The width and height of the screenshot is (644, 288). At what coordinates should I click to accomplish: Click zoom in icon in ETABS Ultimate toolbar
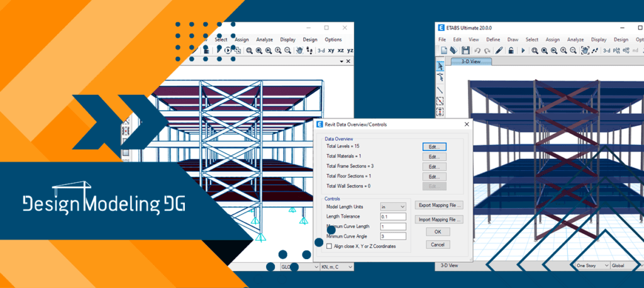[x=564, y=50]
